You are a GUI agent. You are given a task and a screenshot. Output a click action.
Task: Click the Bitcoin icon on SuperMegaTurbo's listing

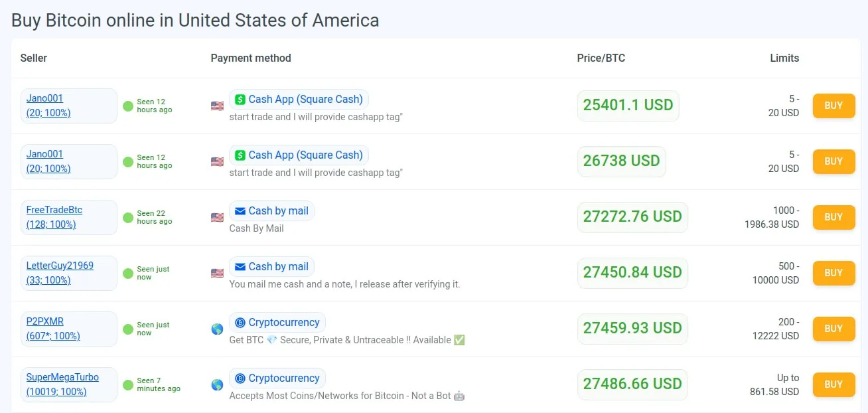(x=240, y=378)
